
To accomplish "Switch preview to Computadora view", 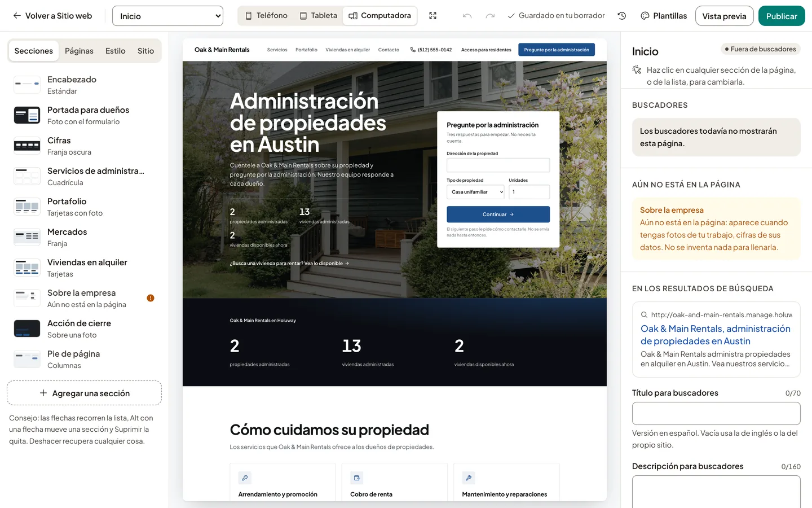I will point(379,16).
